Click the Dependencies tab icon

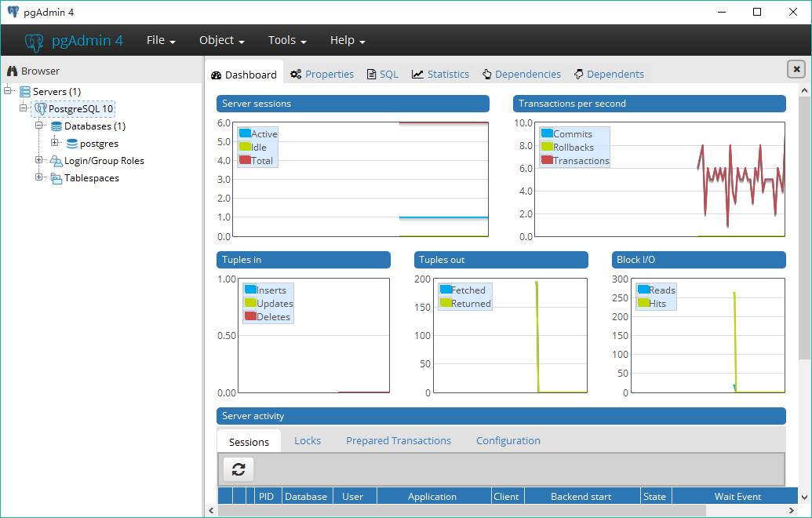486,74
